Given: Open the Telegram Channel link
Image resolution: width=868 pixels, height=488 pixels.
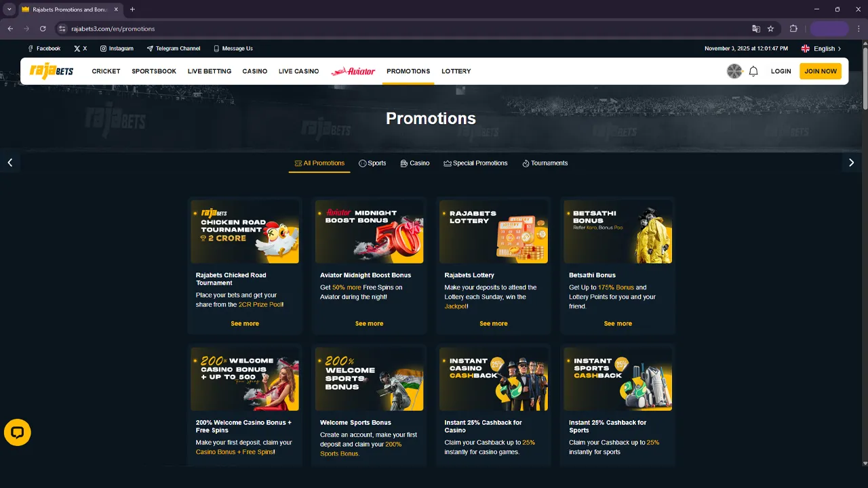Looking at the screenshot, I should pyautogui.click(x=174, y=49).
